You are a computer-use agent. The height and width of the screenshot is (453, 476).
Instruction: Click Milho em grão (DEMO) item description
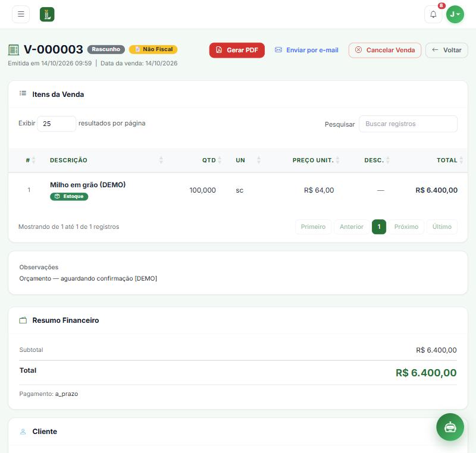[x=87, y=185]
